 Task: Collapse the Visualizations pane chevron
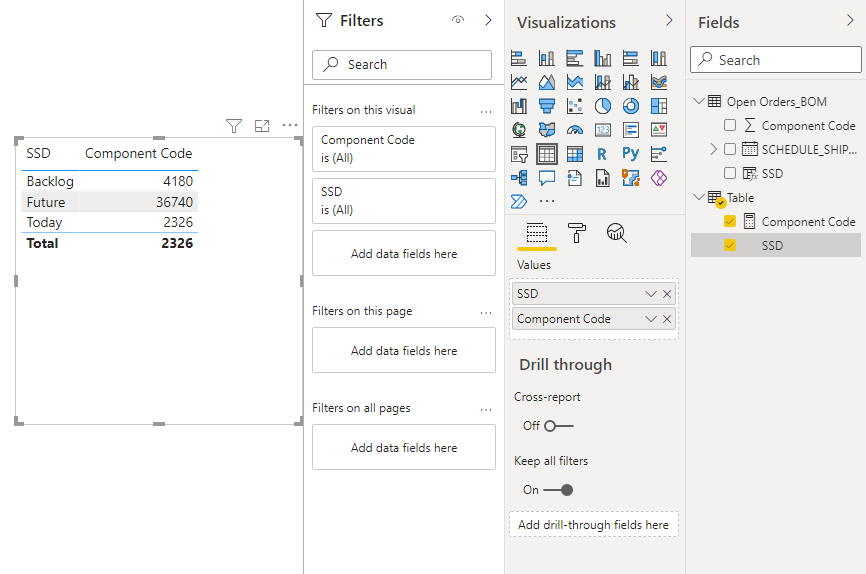[669, 20]
